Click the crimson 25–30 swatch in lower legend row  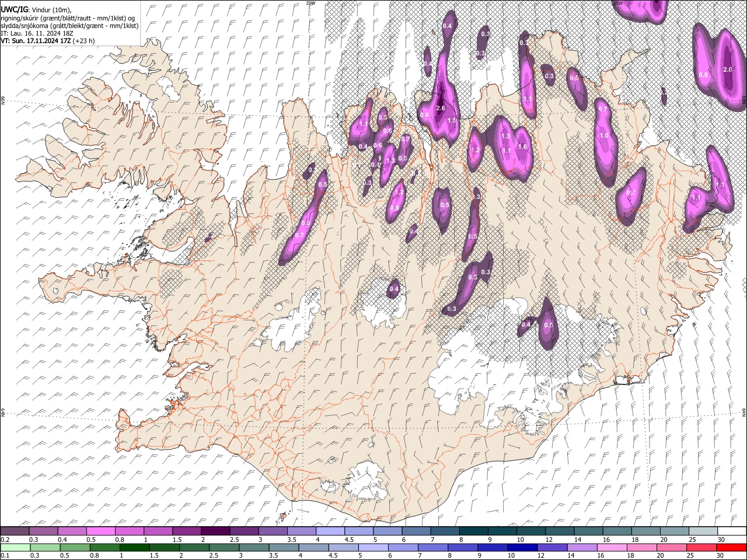(x=701, y=547)
